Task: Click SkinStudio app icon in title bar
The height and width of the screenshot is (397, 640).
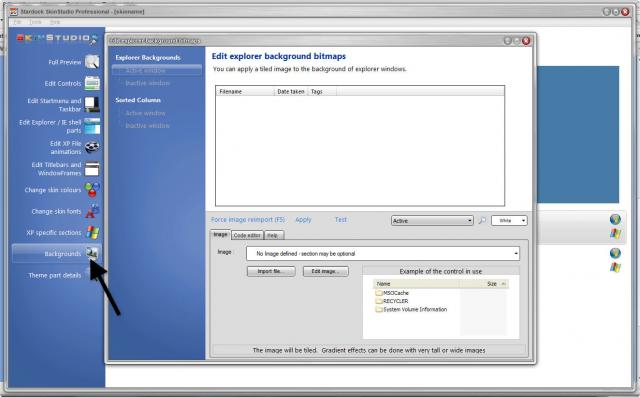Action: [x=14, y=11]
